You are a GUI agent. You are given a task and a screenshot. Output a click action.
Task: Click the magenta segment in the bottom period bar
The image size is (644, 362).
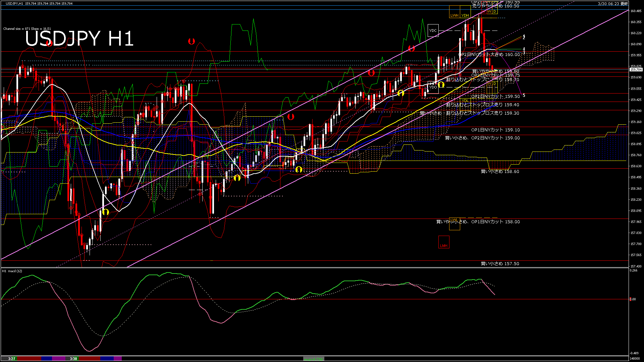59,359
